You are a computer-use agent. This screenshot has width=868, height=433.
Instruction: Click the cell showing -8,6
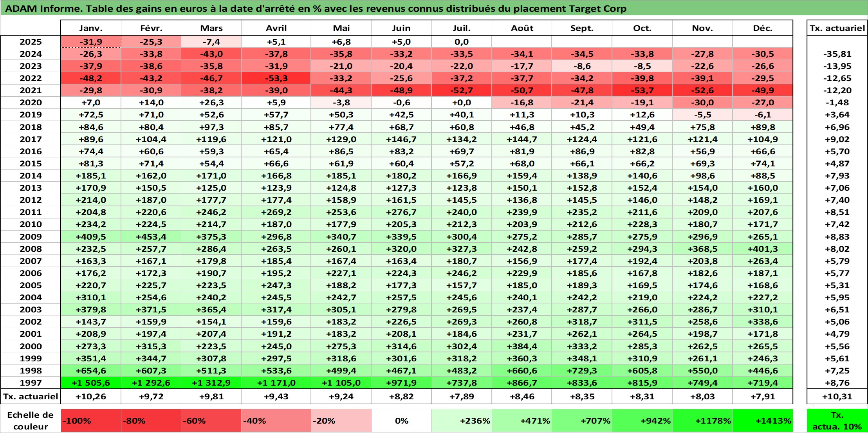tap(582, 66)
